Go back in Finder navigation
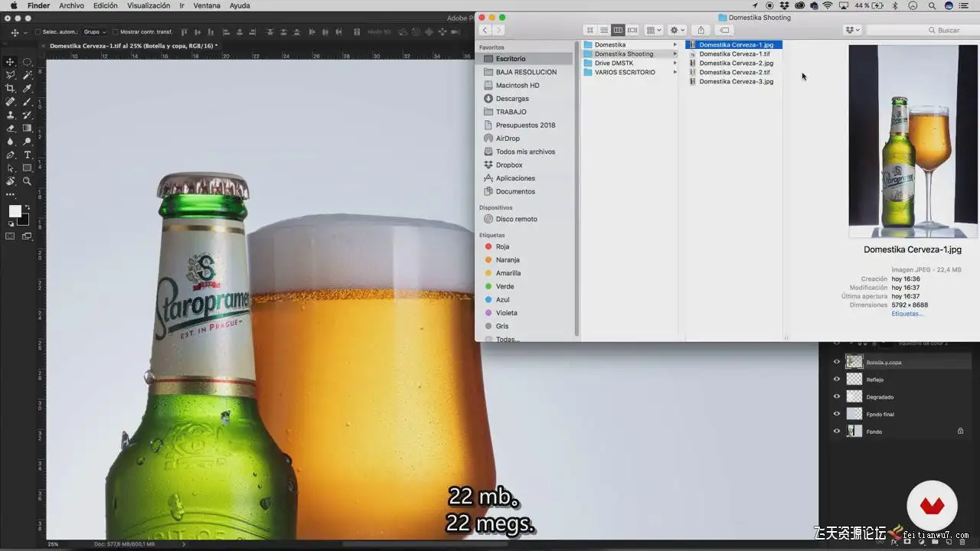 point(485,30)
